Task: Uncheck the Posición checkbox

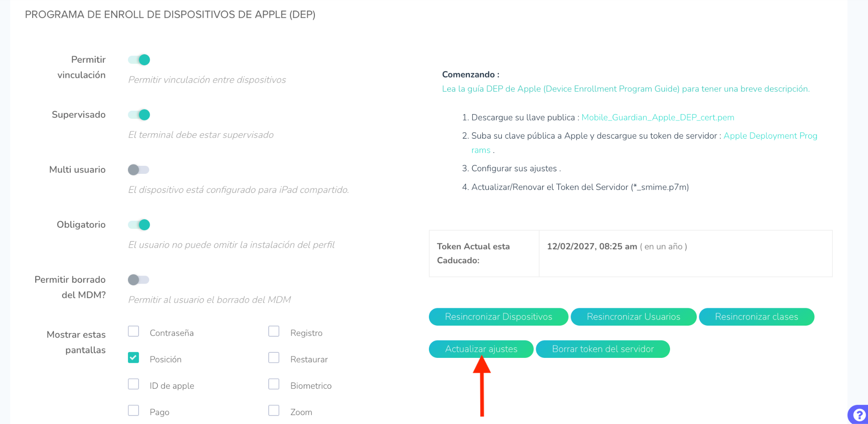Action: (134, 358)
